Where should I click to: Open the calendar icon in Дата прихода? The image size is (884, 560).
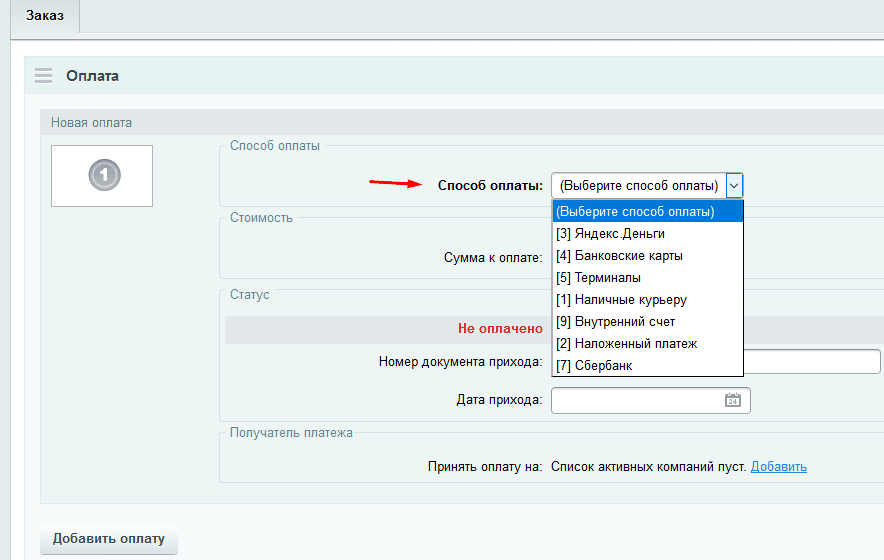[x=733, y=400]
